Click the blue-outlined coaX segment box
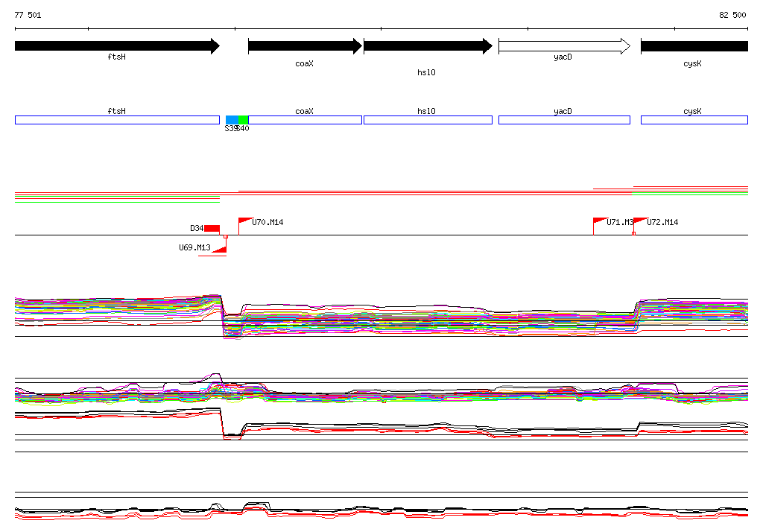763x532 pixels. point(305,120)
